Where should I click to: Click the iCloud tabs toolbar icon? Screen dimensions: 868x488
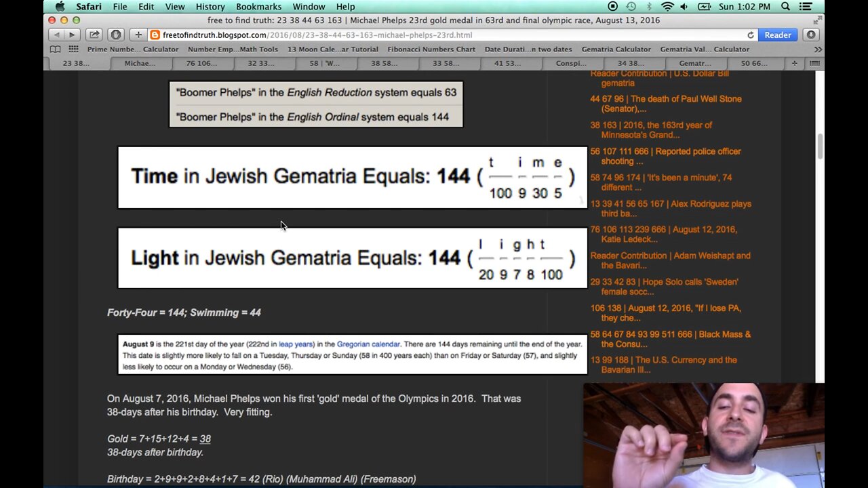[116, 35]
